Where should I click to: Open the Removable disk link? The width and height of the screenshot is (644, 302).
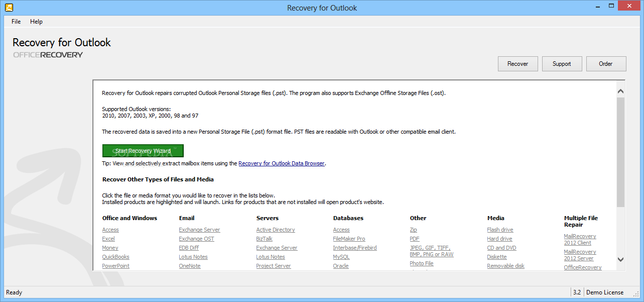click(x=505, y=266)
